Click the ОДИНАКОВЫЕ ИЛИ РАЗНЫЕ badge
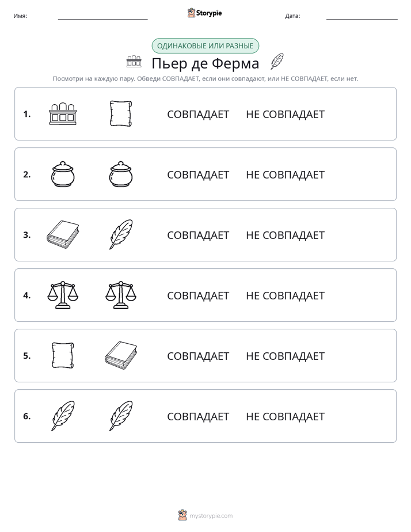 click(x=205, y=46)
